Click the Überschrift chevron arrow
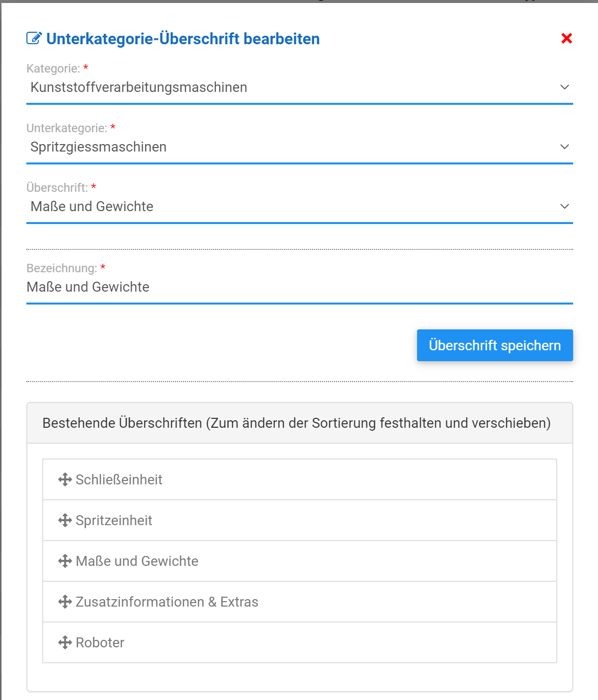Viewport: 598px width, 700px height. point(565,207)
